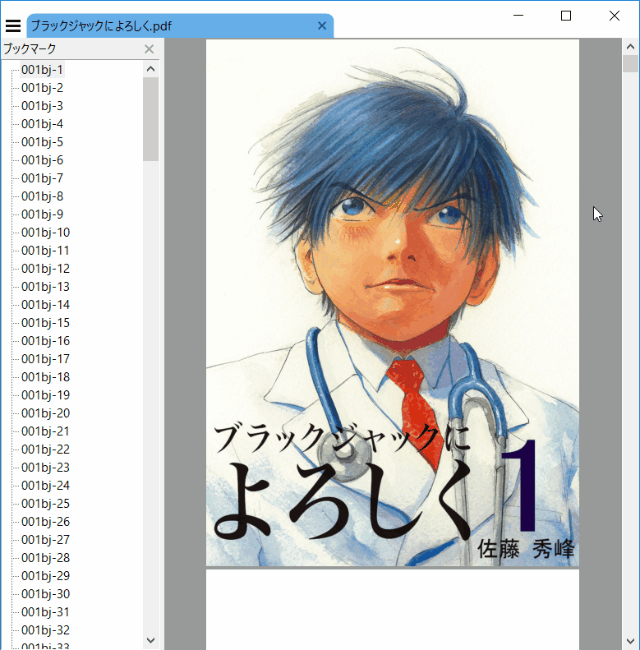Click bookmark list scroll-up arrow
This screenshot has width=640, height=650.
pyautogui.click(x=151, y=69)
